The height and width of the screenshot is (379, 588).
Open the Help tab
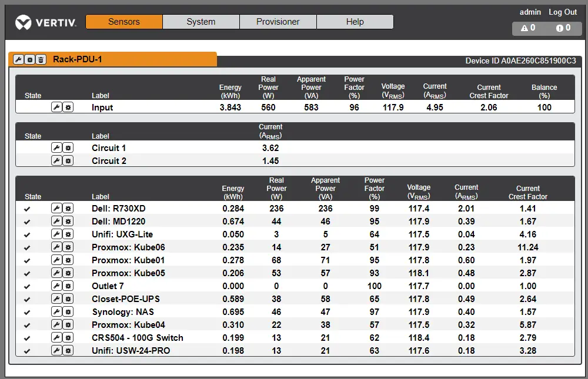[355, 22]
